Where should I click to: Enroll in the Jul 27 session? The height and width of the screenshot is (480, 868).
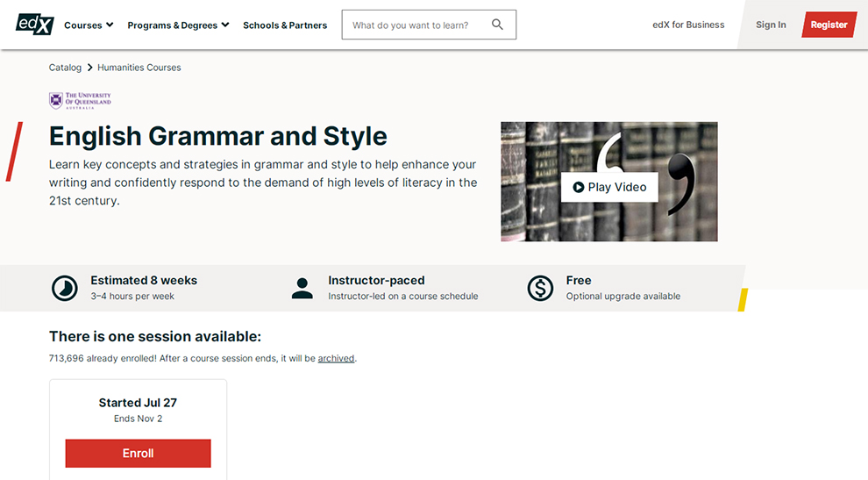click(138, 454)
